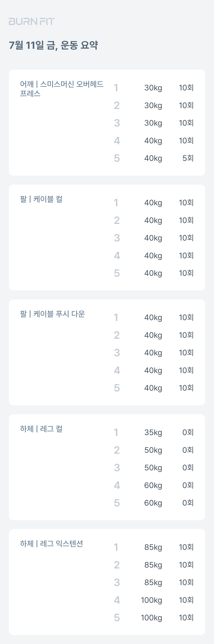Open the 팔 | 케이블 컬 exercise title
214x644 pixels.
(41, 199)
